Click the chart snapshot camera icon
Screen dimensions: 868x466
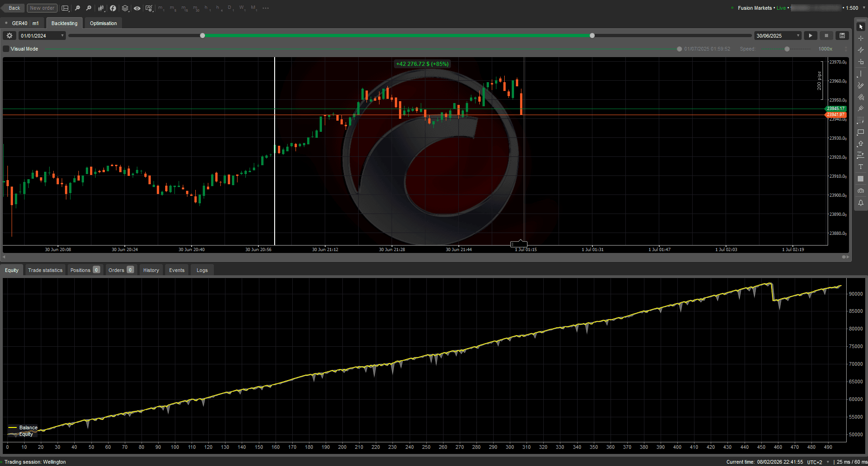[x=861, y=191]
